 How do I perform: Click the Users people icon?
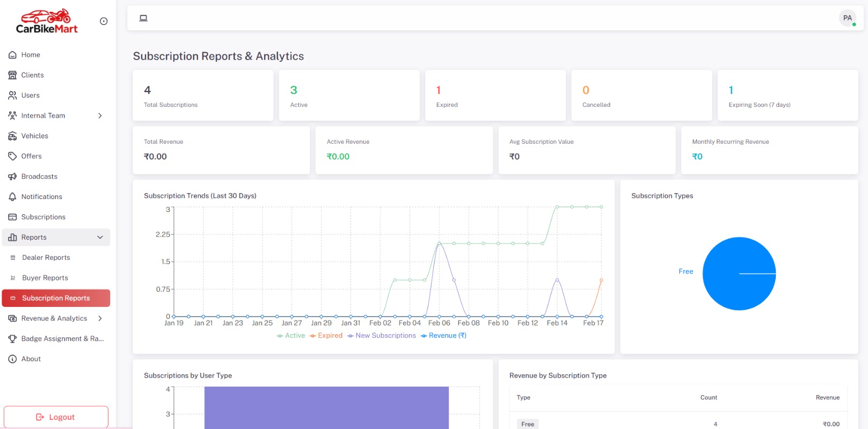[12, 95]
